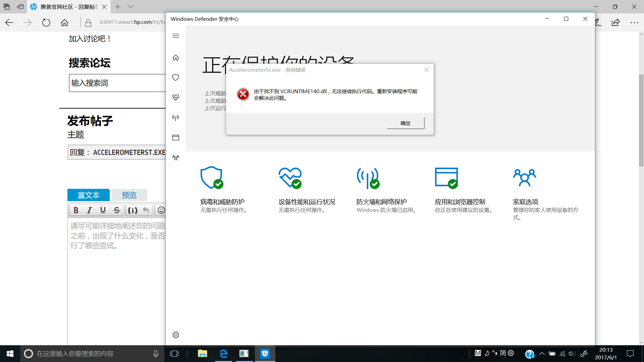644x362 pixels.
Task: Open virus protection shield sidebar icon
Action: [x=176, y=77]
